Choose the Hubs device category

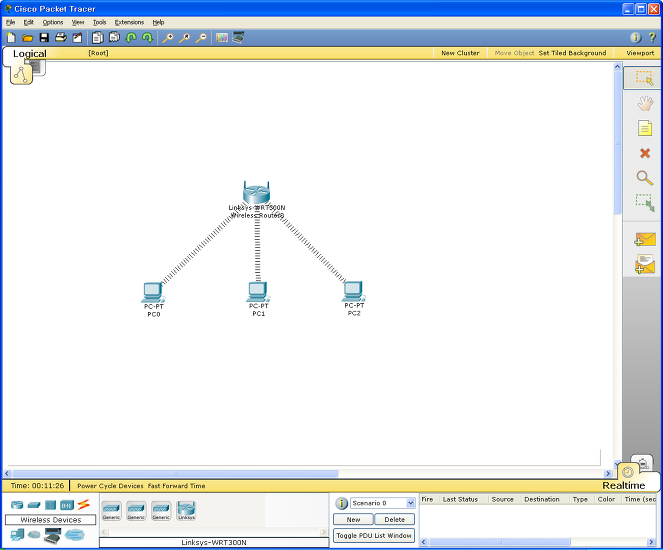(x=50, y=505)
